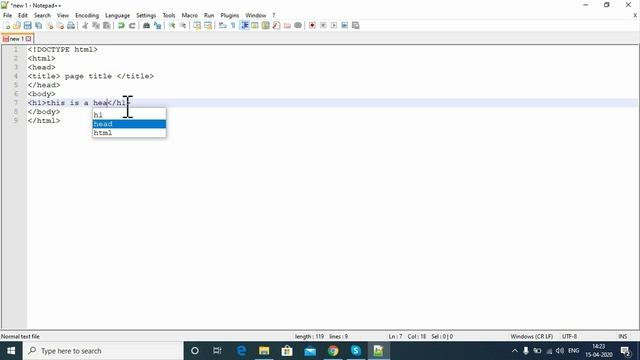Enable synchronized vertical scrolling icon
The image size is (640, 360).
tap(197, 25)
